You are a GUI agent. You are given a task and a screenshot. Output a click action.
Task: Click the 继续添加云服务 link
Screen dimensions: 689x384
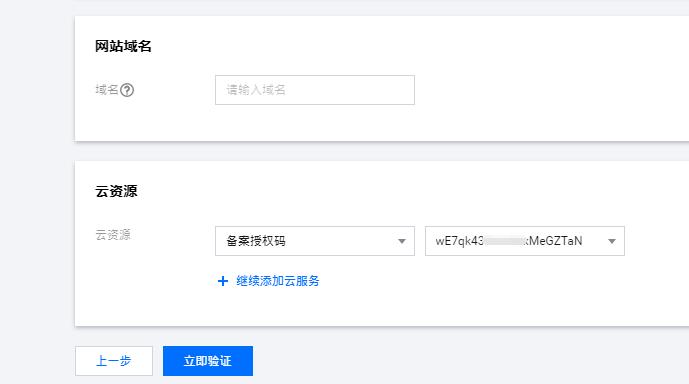point(278,281)
